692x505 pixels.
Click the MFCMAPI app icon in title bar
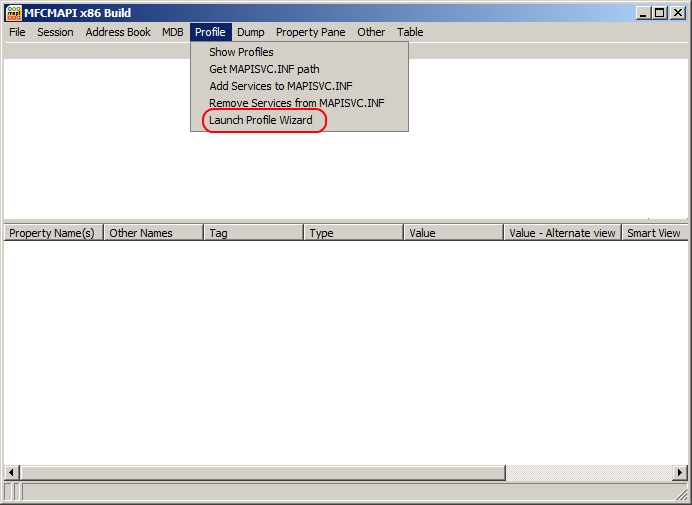[14, 13]
